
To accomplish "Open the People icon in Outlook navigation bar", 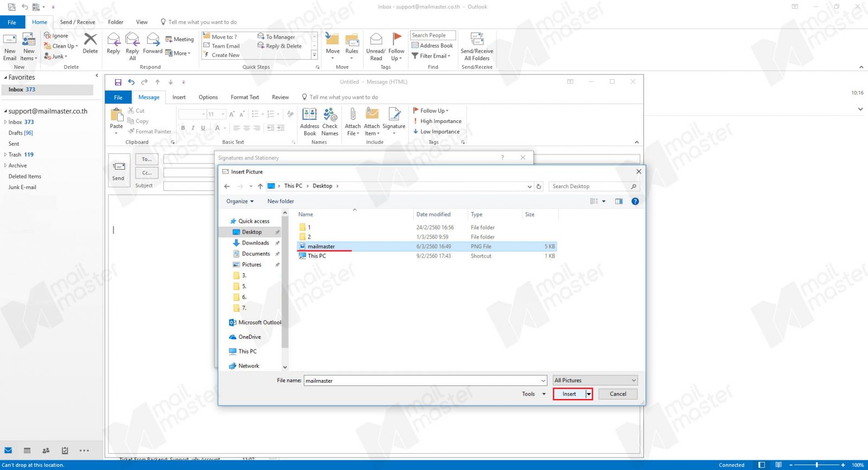I will coord(46,450).
